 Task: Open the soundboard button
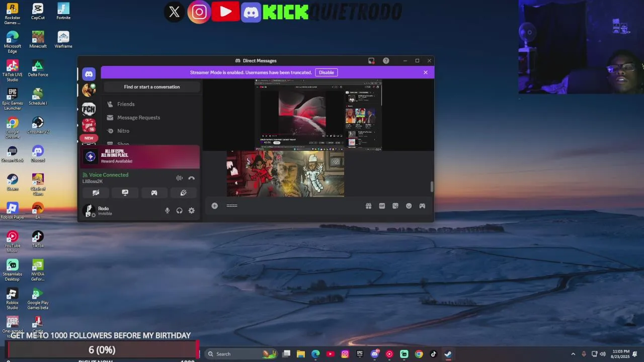184,193
